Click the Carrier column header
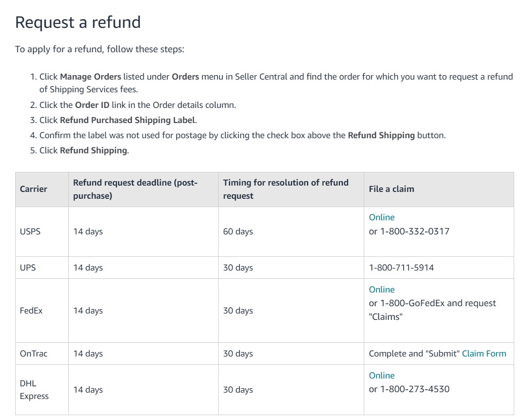 (x=42, y=189)
